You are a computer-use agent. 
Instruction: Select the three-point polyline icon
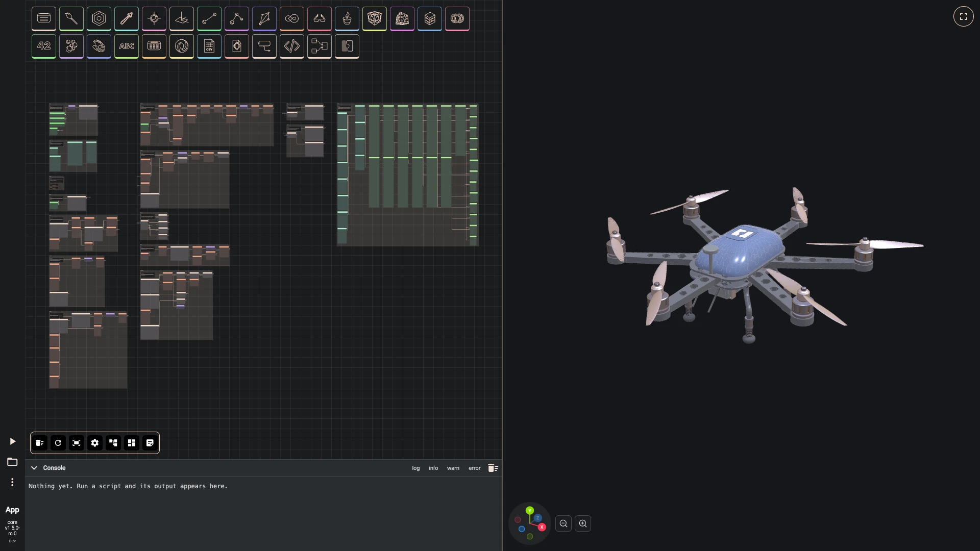(x=237, y=19)
